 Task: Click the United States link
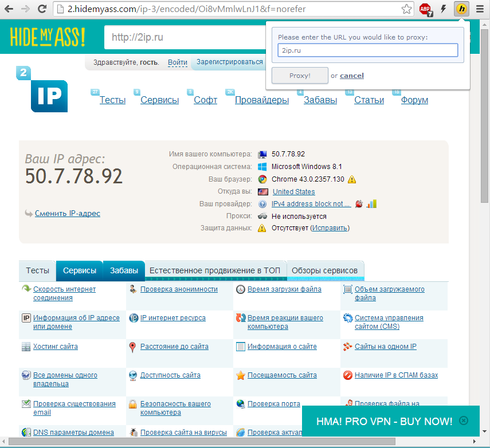[294, 192]
